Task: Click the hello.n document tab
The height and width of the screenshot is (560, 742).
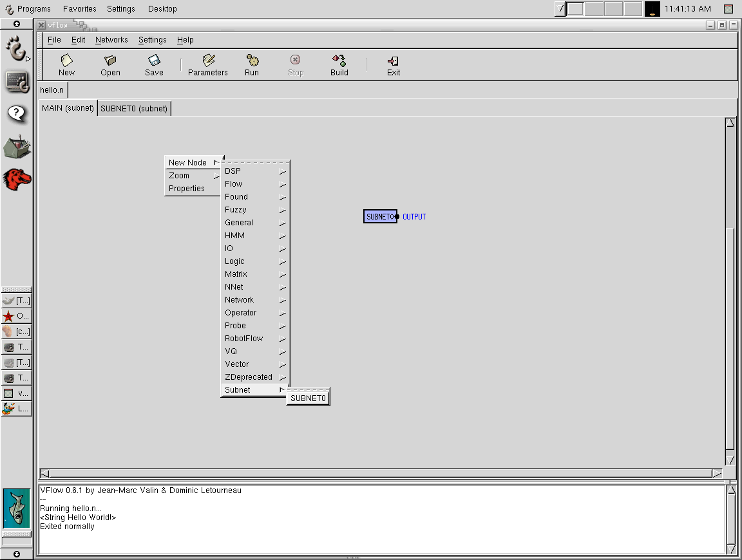Action: [52, 90]
